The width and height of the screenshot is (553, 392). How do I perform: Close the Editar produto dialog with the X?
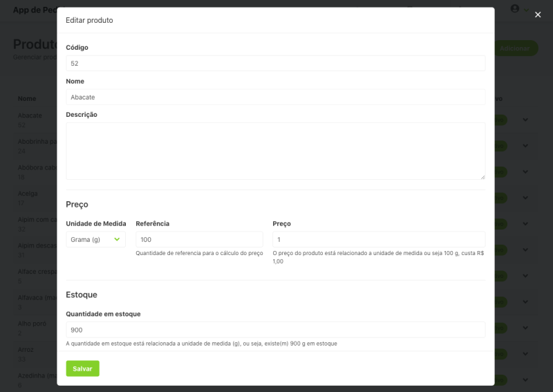[x=538, y=15]
